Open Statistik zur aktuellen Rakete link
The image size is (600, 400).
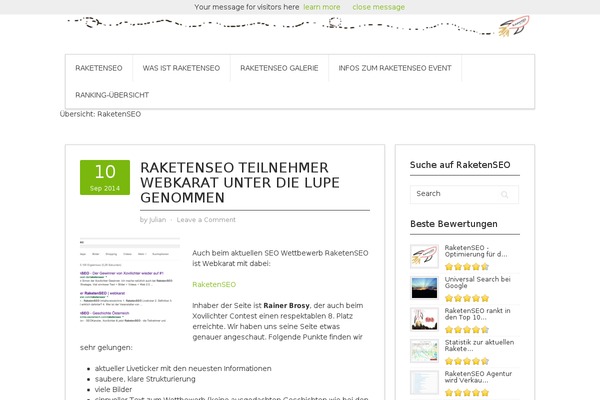pos(479,346)
